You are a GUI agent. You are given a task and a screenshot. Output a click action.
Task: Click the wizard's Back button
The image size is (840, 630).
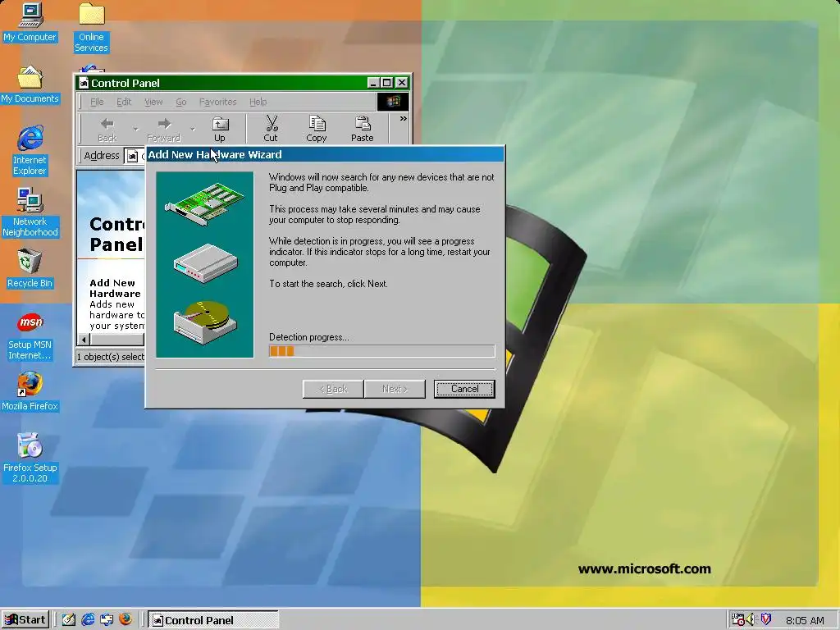pyautogui.click(x=333, y=389)
